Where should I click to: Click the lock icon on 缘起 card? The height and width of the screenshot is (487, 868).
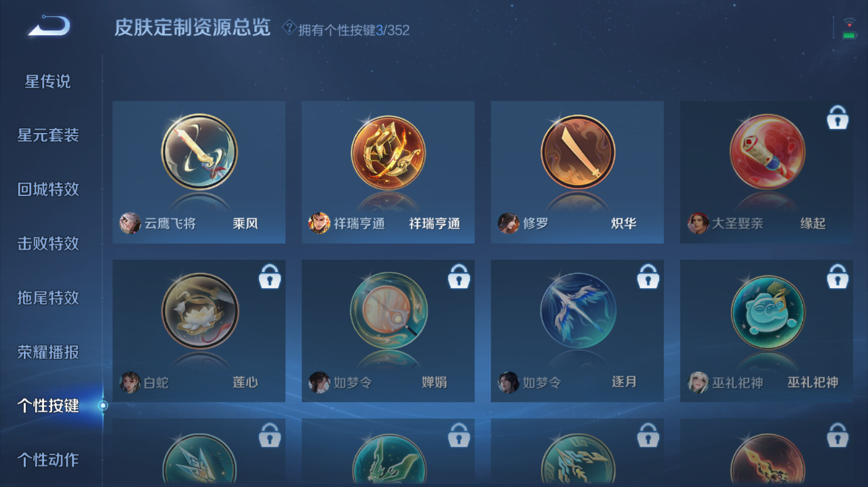pos(837,117)
